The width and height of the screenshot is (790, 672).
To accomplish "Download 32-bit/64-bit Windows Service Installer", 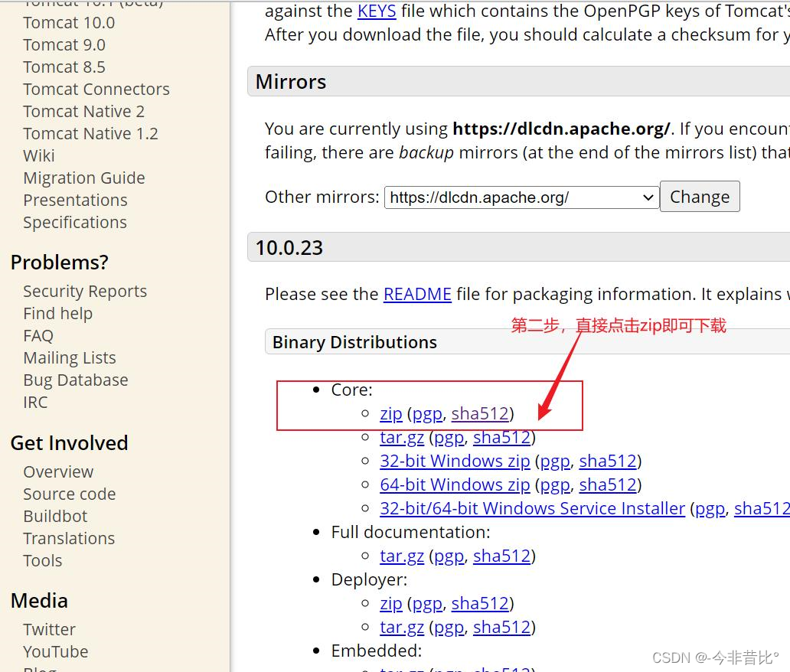I will (533, 509).
